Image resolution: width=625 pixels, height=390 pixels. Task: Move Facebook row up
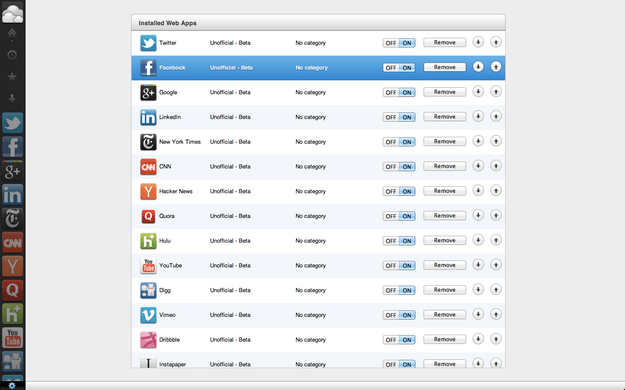pos(496,67)
